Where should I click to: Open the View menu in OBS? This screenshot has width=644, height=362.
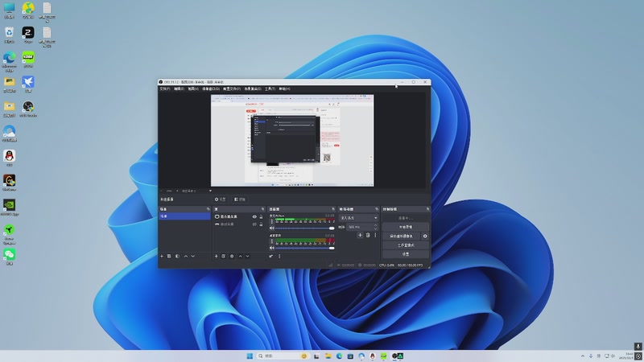tap(193, 88)
